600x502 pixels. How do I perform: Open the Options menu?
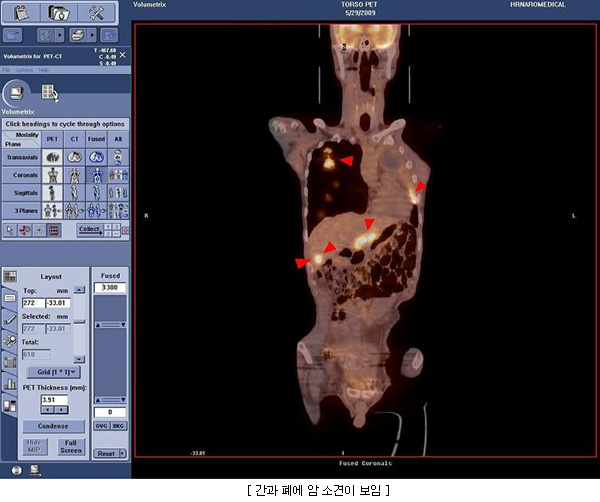point(23,70)
